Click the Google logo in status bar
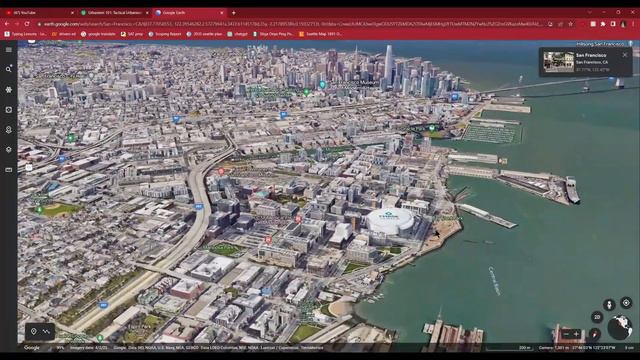 coord(32,348)
